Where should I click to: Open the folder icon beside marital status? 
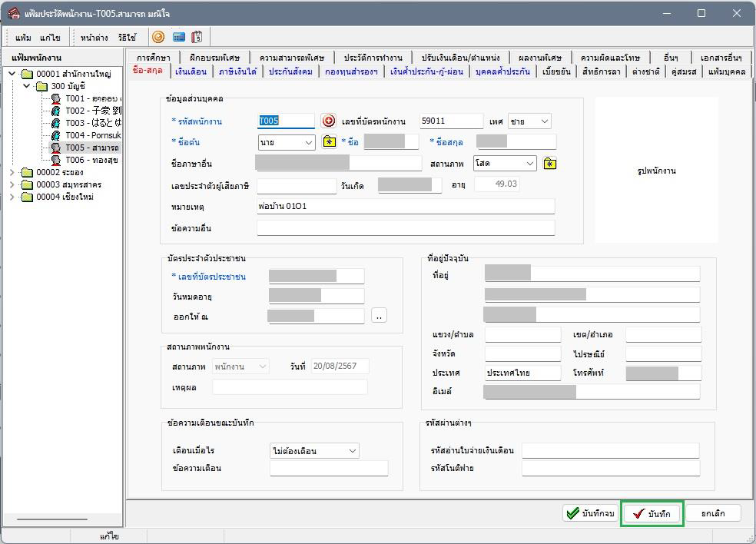[x=549, y=164]
